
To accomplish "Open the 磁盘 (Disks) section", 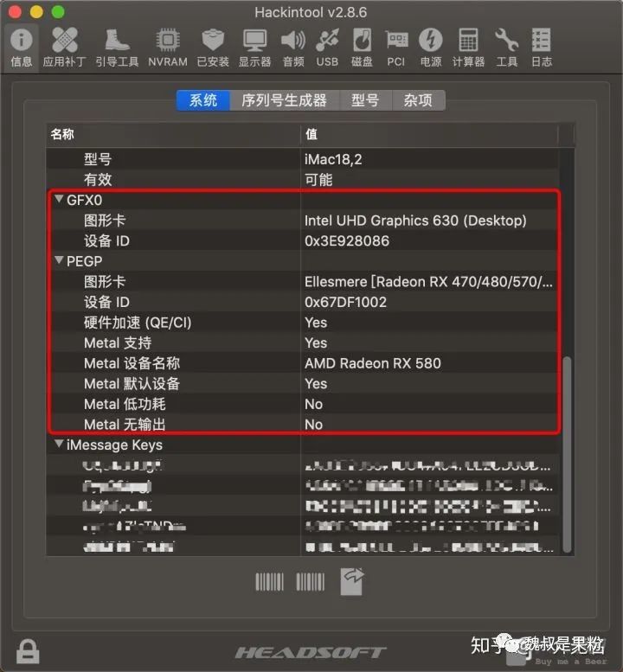I will click(363, 48).
